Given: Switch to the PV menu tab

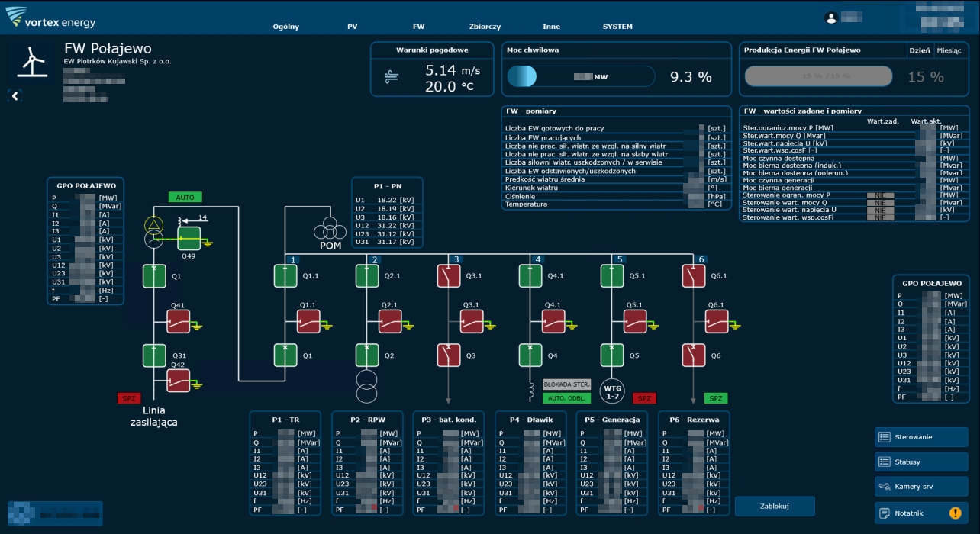Looking at the screenshot, I should (x=352, y=27).
